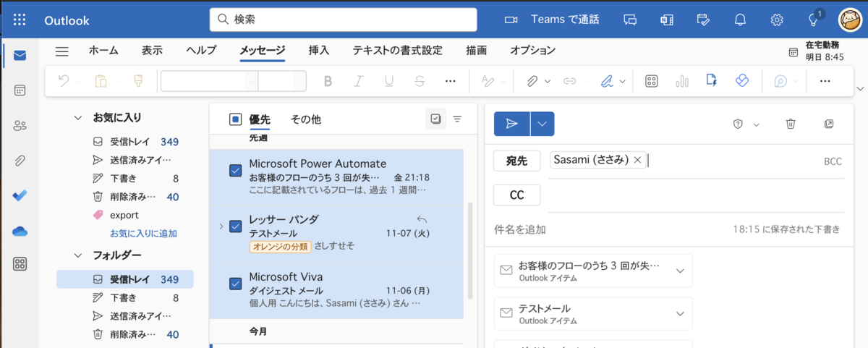Collapse the フォルダー section chevron
868x348 pixels.
coord(77,255)
